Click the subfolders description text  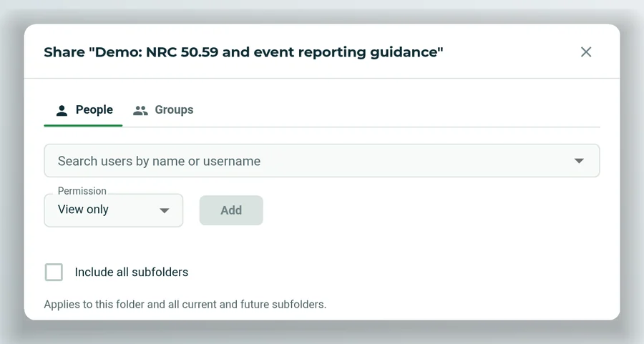pyautogui.click(x=185, y=305)
